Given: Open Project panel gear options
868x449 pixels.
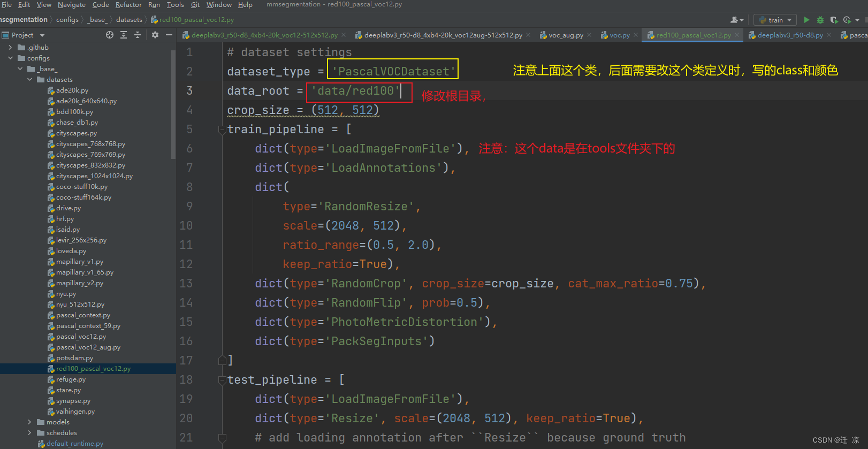Looking at the screenshot, I should (x=155, y=35).
